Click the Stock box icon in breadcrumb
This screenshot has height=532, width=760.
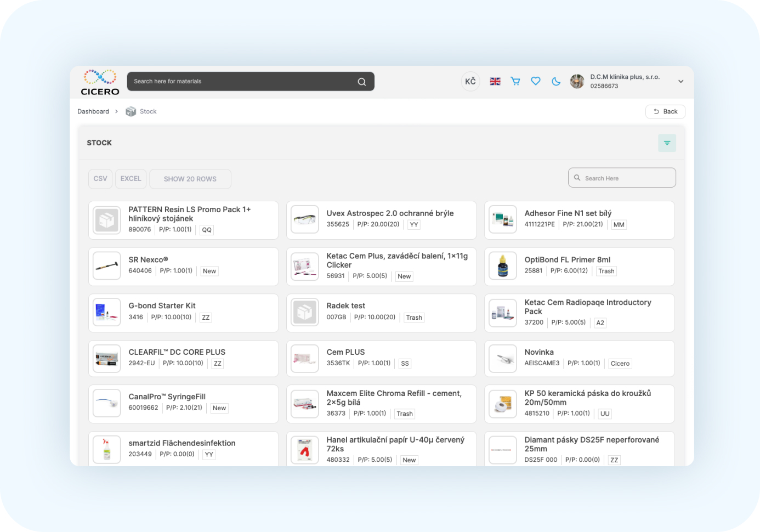pyautogui.click(x=131, y=111)
